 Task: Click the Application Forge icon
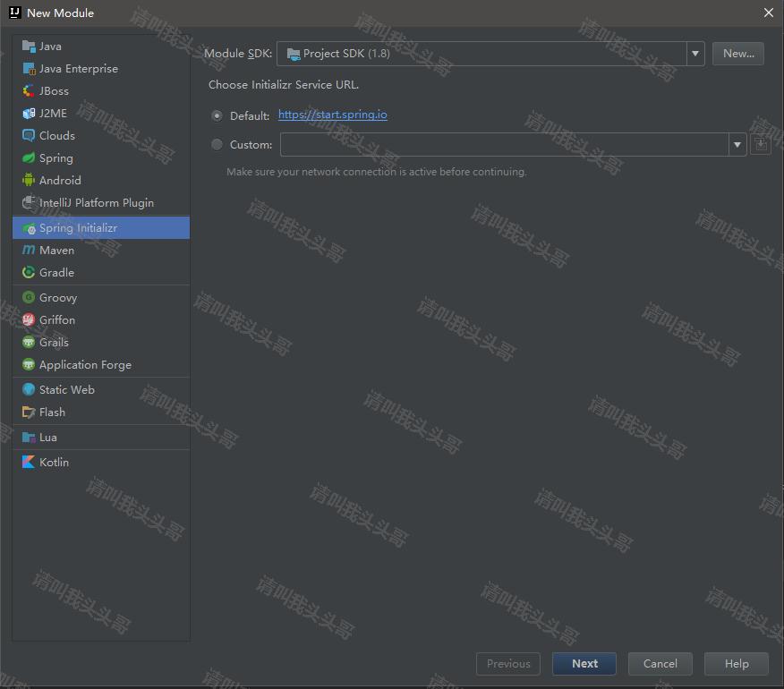pyautogui.click(x=29, y=364)
